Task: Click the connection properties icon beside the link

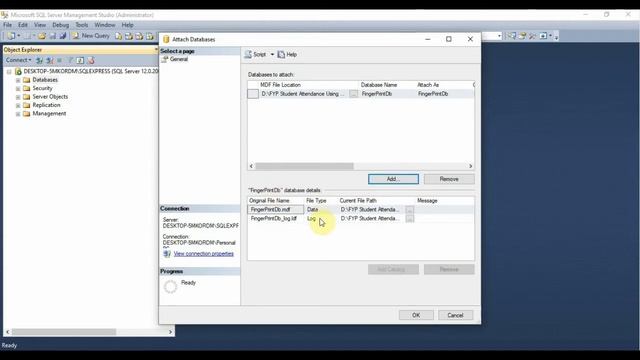Action: click(x=167, y=254)
